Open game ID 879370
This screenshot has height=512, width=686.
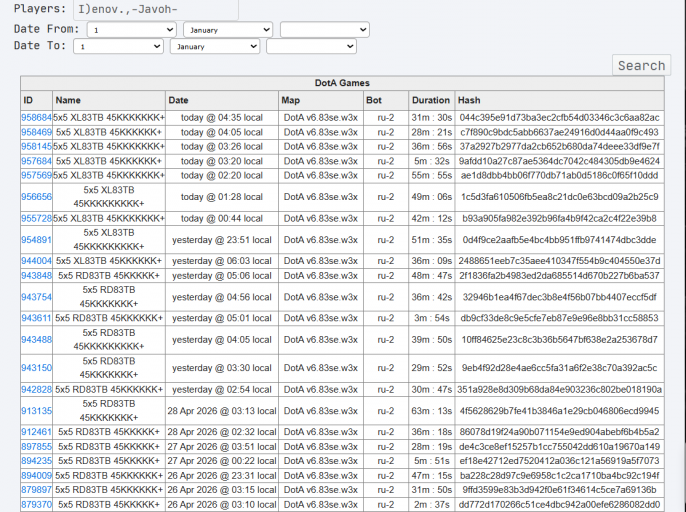point(36,505)
